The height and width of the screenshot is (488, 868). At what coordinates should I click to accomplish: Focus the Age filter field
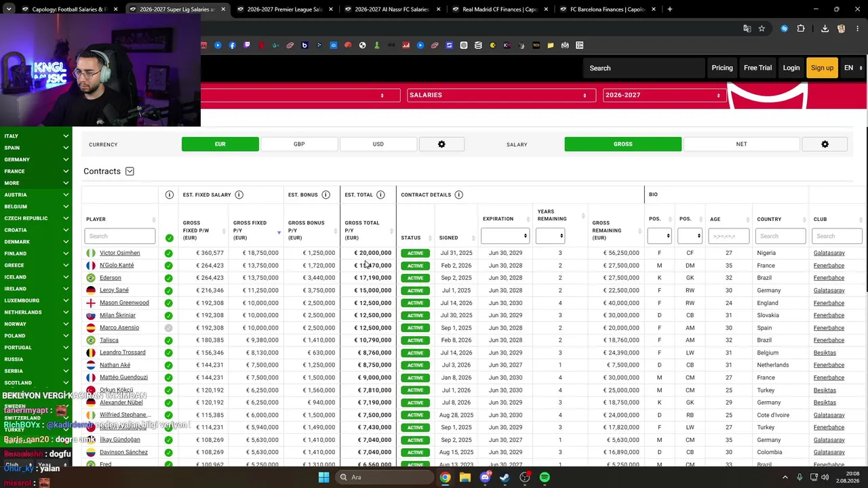tap(728, 236)
